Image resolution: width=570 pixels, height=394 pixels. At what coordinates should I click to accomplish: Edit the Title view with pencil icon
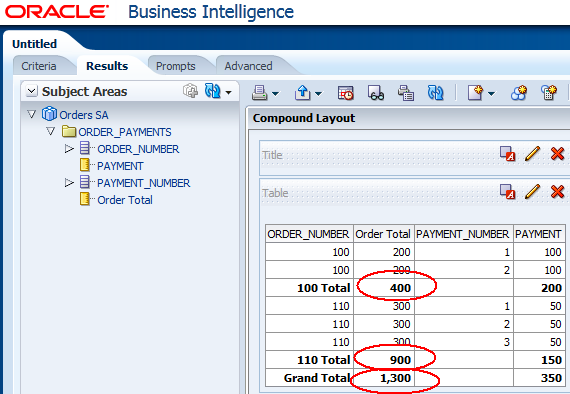click(533, 154)
